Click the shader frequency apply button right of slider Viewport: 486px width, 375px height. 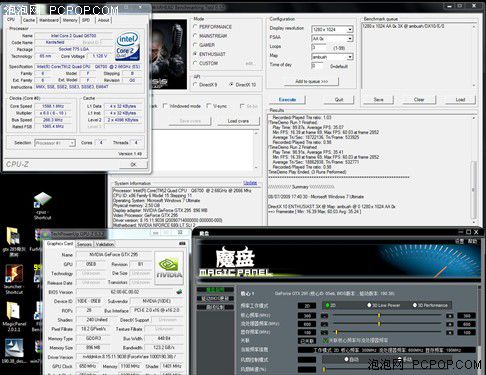450,324
